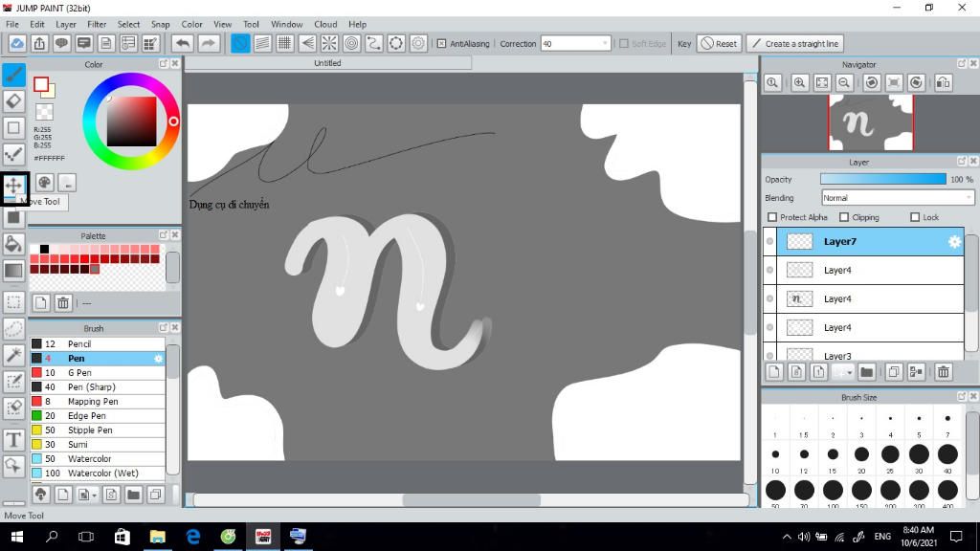Image resolution: width=980 pixels, height=551 pixels.
Task: Delete palette color with trash icon
Action: click(x=63, y=303)
